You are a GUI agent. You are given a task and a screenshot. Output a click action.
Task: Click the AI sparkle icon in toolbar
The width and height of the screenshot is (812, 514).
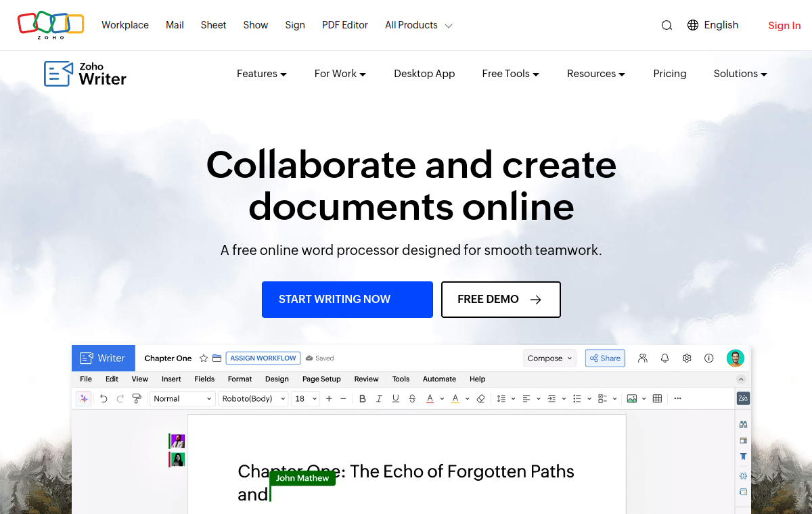(84, 398)
